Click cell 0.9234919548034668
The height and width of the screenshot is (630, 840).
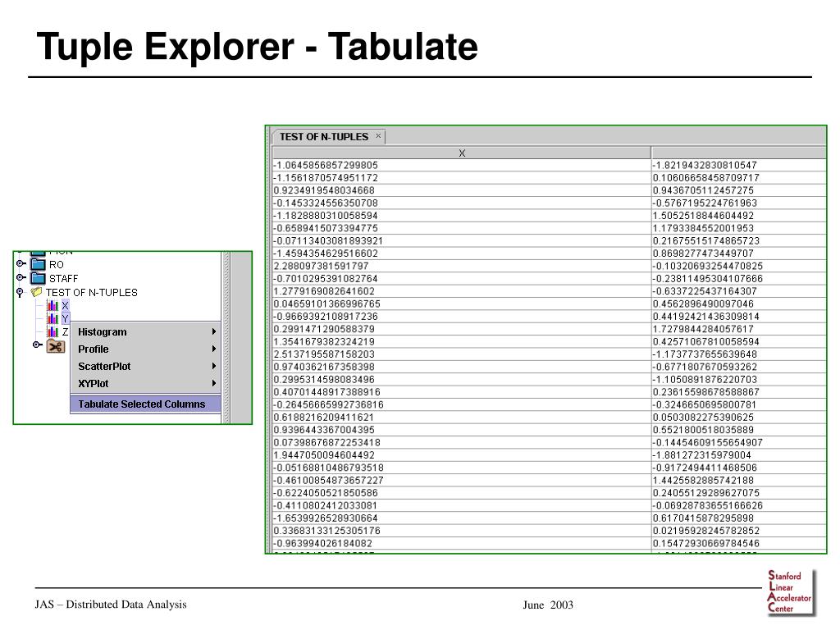tap(462, 190)
